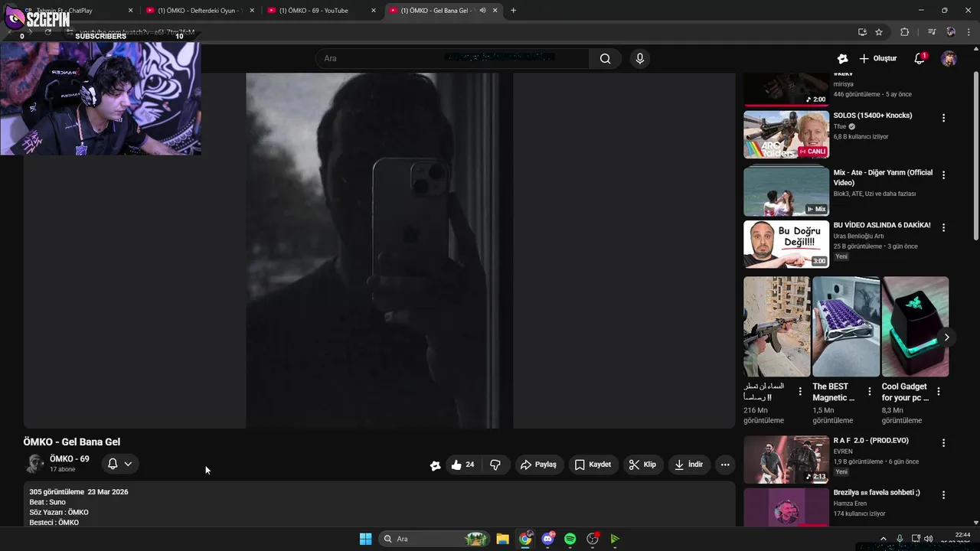980x551 pixels.
Task: Open the YouTube account avatar menu
Action: click(x=949, y=58)
